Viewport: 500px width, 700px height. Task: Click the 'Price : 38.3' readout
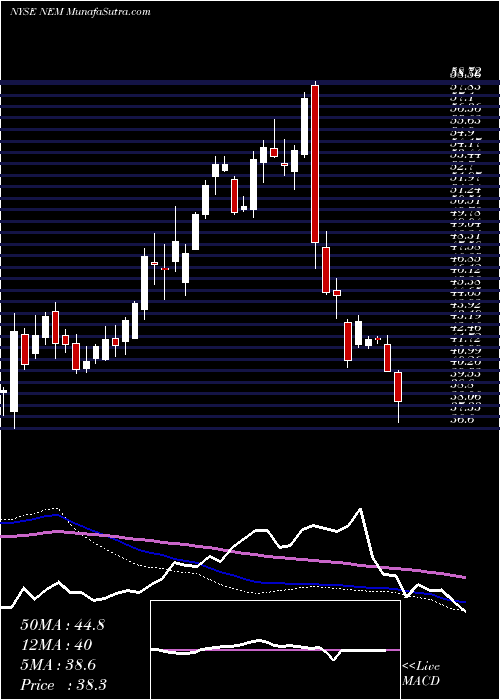pyautogui.click(x=63, y=685)
